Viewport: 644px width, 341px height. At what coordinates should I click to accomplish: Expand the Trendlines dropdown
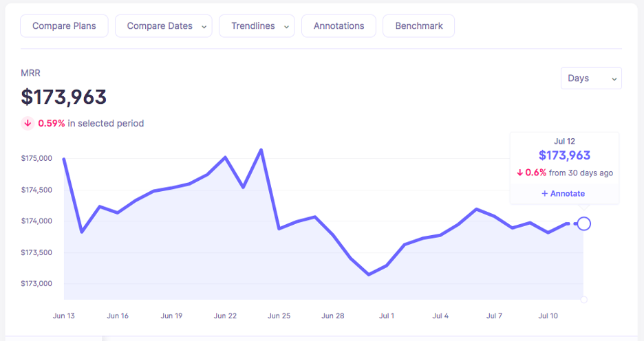257,26
